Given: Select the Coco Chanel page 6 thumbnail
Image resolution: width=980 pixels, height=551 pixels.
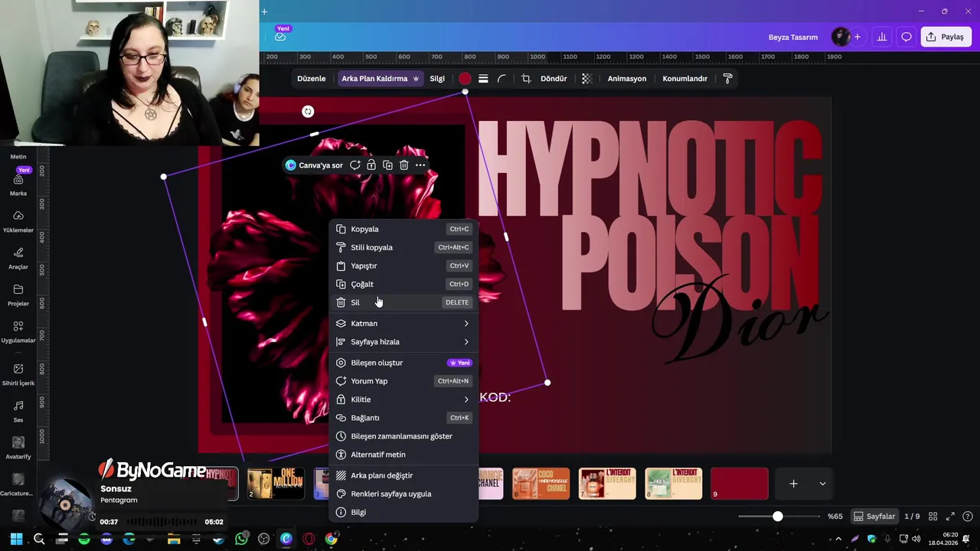Looking at the screenshot, I should pyautogui.click(x=541, y=484).
